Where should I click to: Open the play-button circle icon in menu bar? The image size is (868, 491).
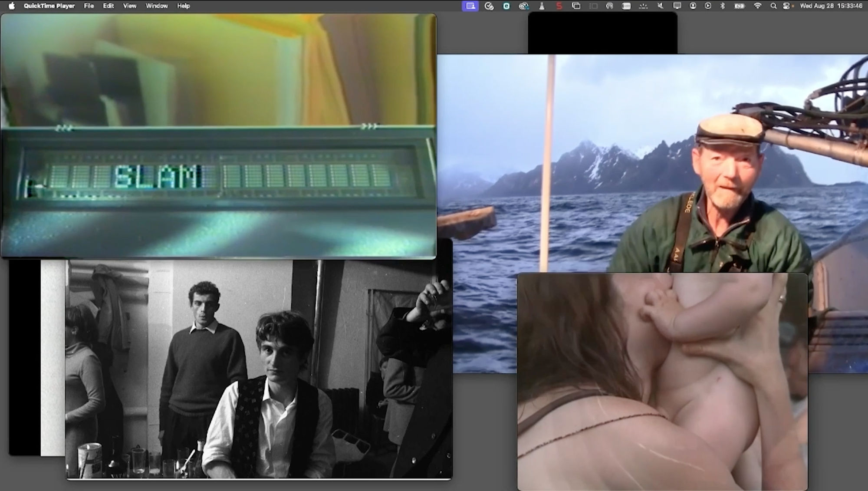708,6
